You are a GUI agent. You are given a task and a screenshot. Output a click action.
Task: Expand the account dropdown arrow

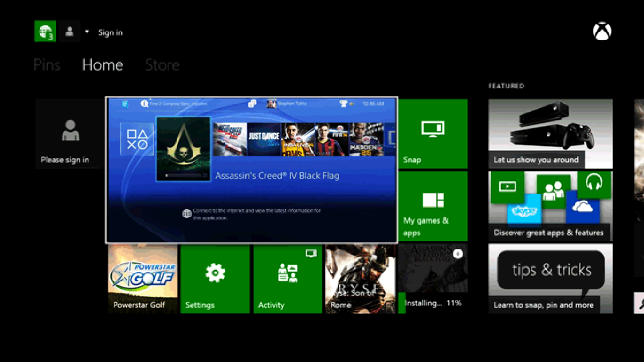click(87, 32)
